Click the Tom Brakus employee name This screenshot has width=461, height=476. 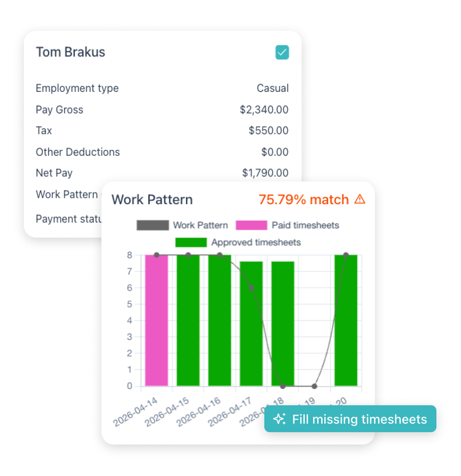(70, 52)
